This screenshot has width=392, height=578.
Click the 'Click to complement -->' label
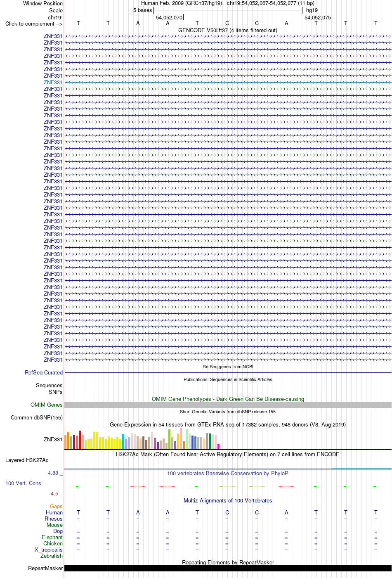click(34, 24)
